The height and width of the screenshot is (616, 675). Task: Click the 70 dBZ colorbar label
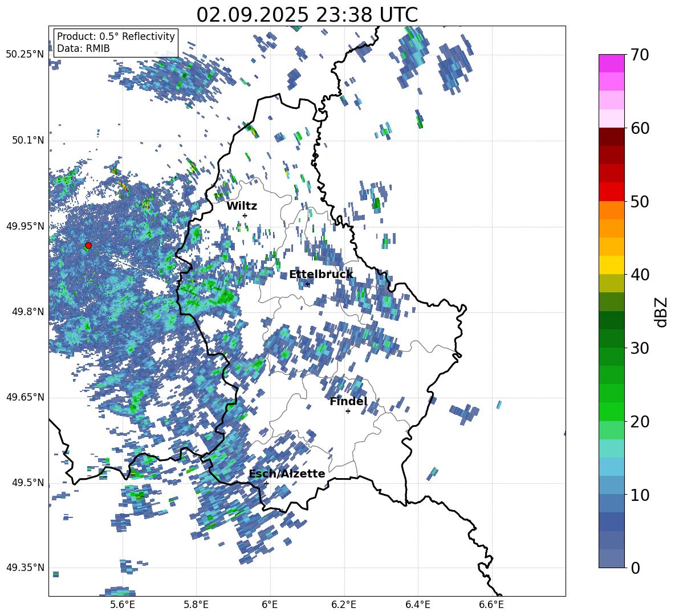(639, 55)
